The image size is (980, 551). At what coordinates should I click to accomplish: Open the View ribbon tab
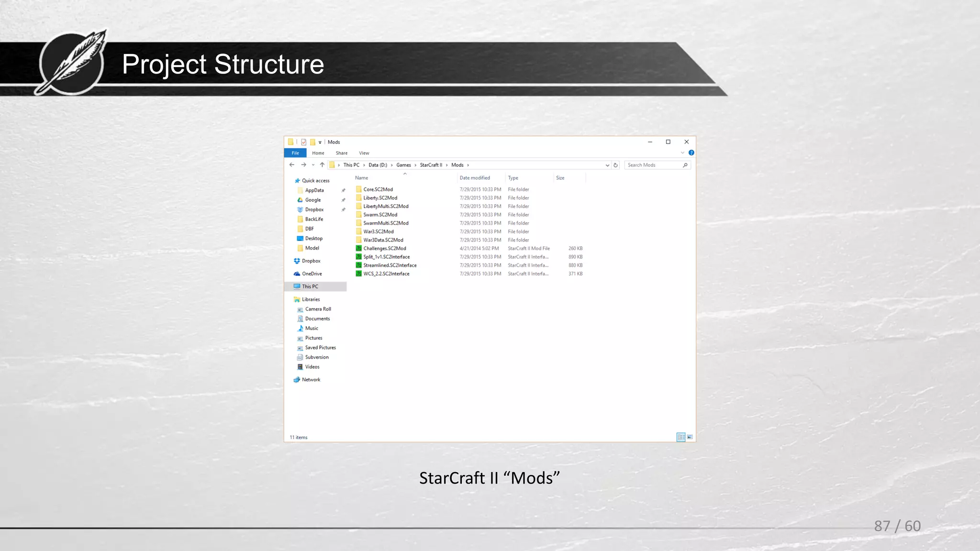pyautogui.click(x=364, y=153)
